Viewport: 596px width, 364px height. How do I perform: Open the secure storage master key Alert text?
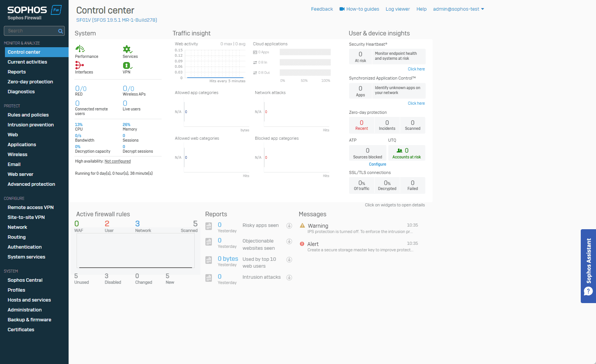pos(360,250)
